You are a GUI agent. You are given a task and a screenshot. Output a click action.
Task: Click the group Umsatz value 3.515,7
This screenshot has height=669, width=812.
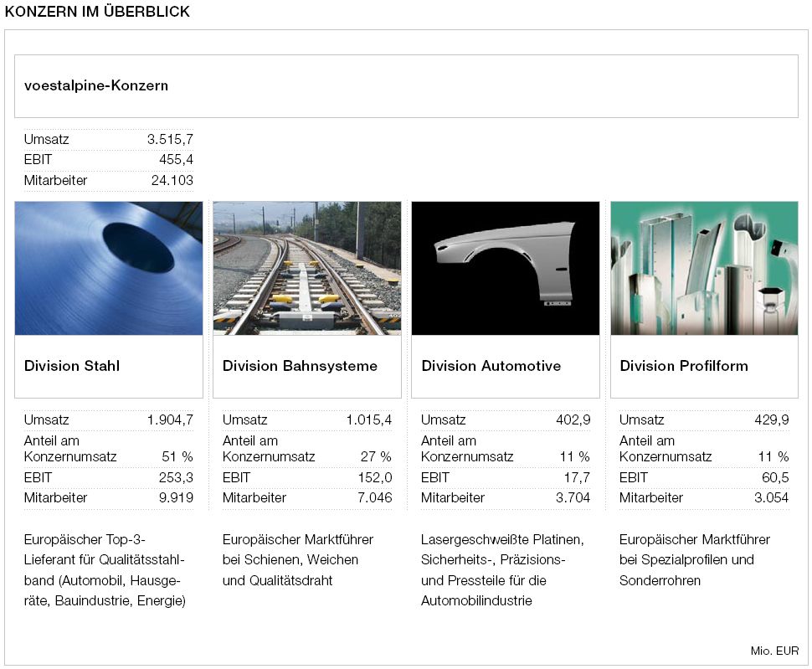pyautogui.click(x=170, y=139)
